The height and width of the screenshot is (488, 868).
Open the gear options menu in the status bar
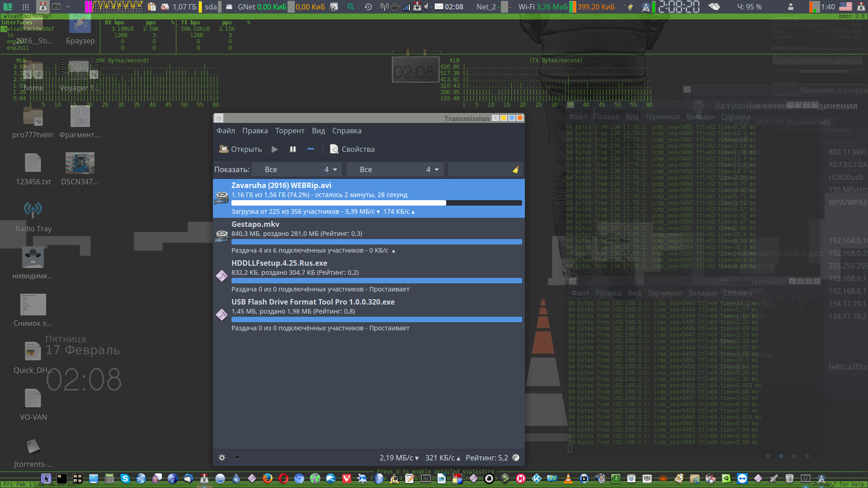point(222,458)
